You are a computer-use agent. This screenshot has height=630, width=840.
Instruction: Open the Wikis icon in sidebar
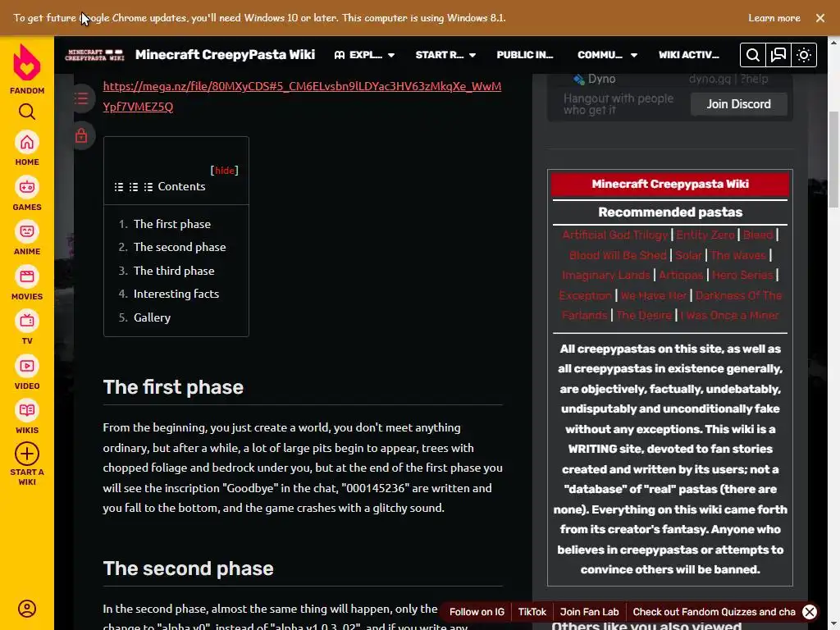tap(27, 410)
